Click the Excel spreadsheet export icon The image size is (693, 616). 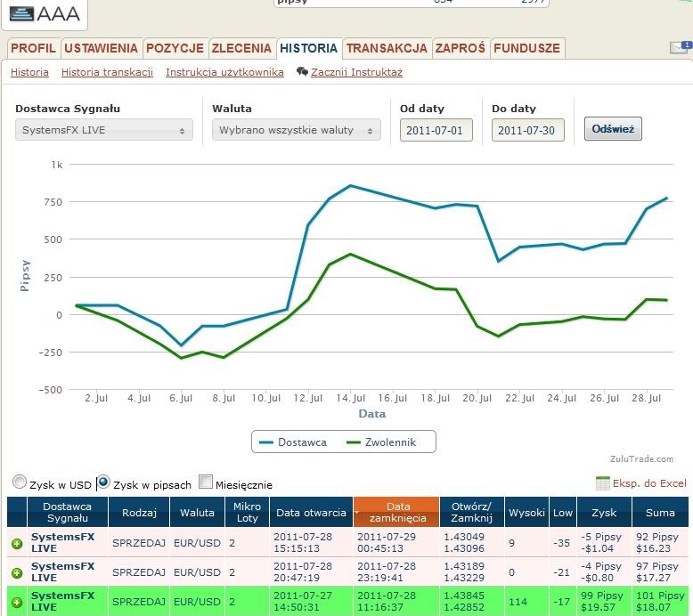click(x=602, y=483)
